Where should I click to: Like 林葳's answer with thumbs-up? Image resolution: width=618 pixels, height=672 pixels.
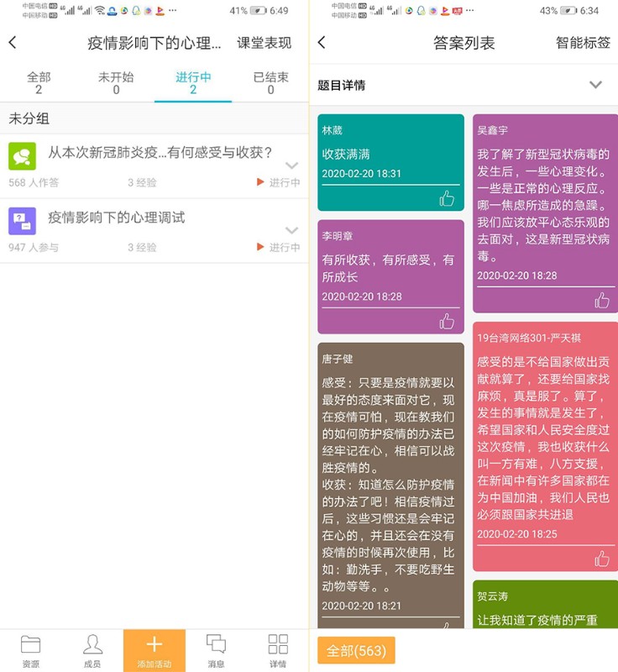coord(447,198)
